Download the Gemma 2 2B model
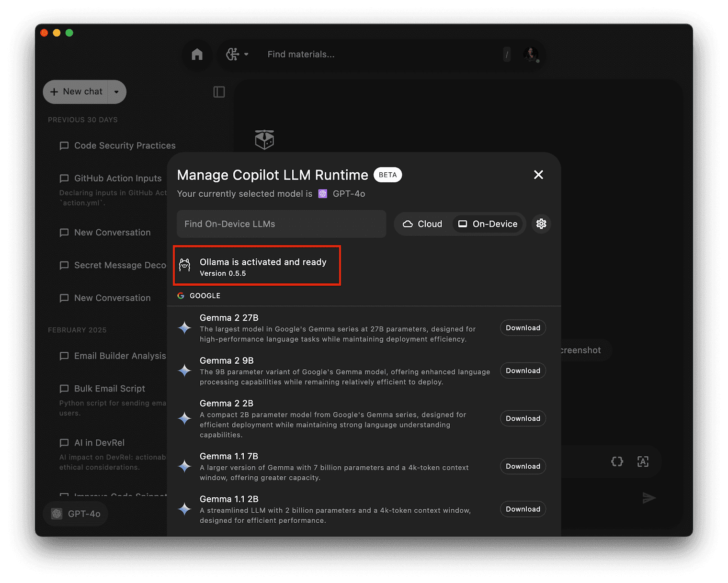This screenshot has width=728, height=583. click(x=523, y=418)
